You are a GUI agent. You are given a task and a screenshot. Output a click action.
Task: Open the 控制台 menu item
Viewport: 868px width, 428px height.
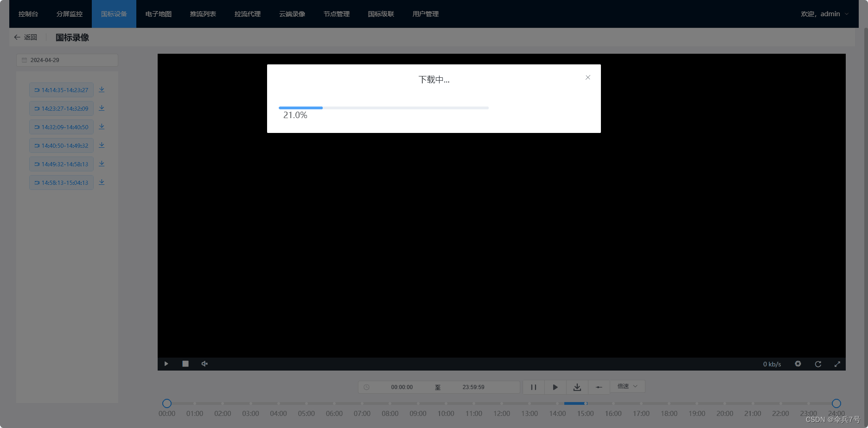pos(28,14)
